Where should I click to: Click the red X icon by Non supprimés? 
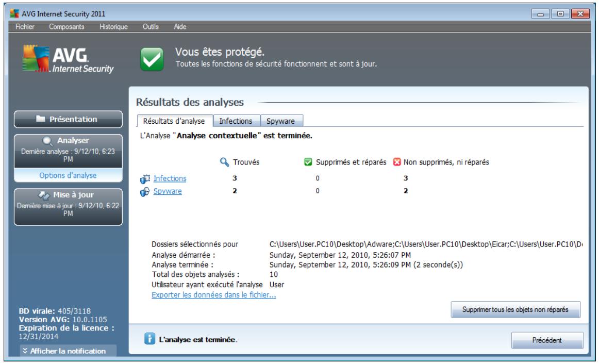(x=397, y=162)
